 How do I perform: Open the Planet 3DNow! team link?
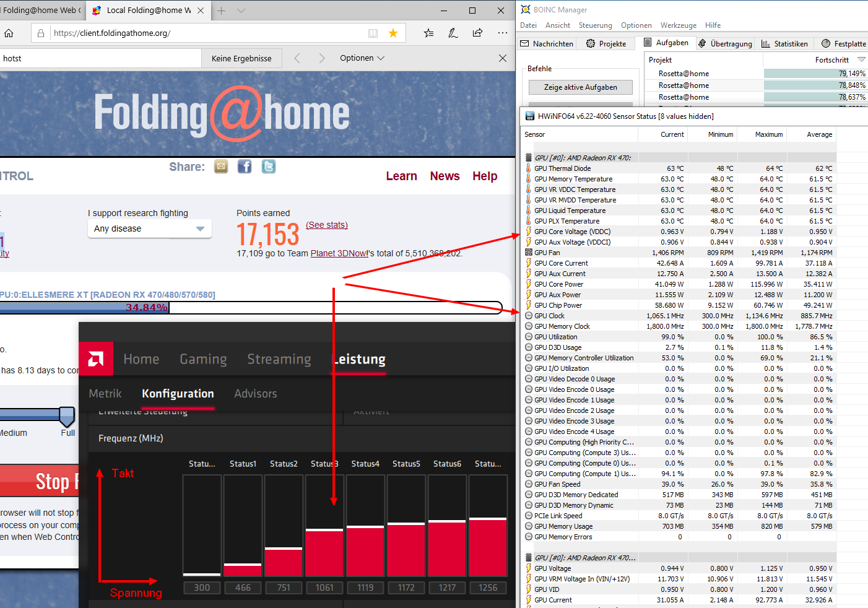point(339,253)
